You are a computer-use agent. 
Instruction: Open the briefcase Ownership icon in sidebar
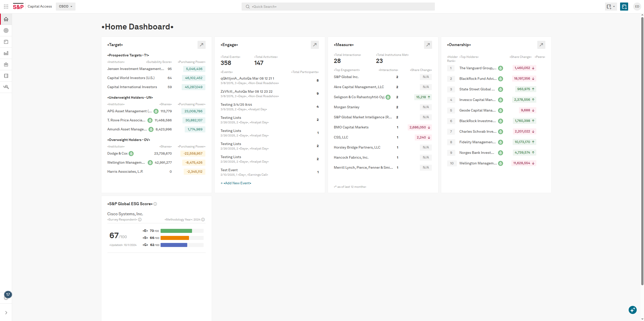pos(6,64)
